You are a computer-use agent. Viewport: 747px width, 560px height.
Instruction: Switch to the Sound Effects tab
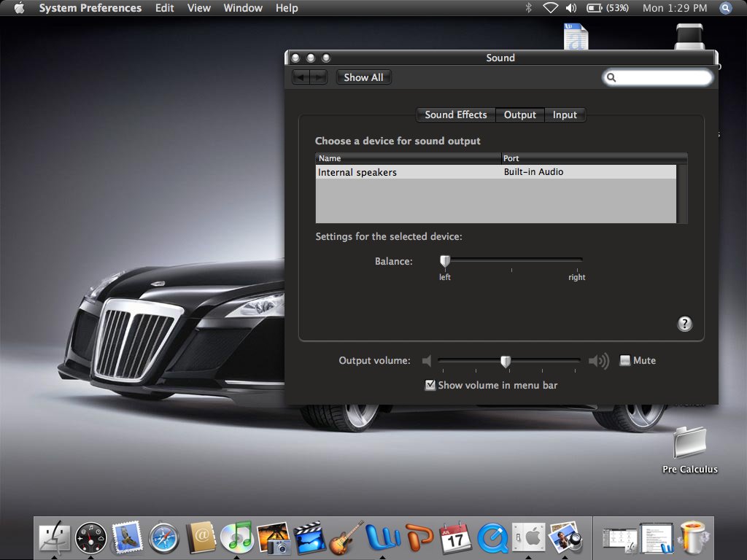456,114
